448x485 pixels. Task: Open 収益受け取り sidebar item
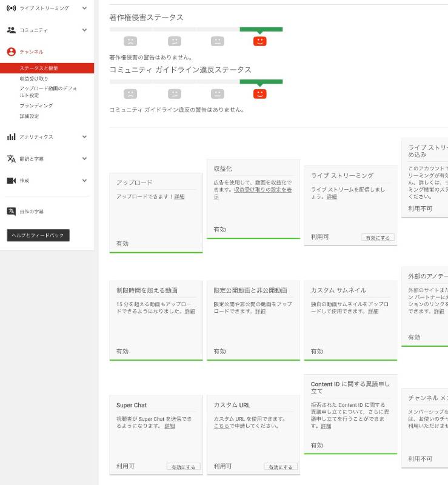coord(34,79)
